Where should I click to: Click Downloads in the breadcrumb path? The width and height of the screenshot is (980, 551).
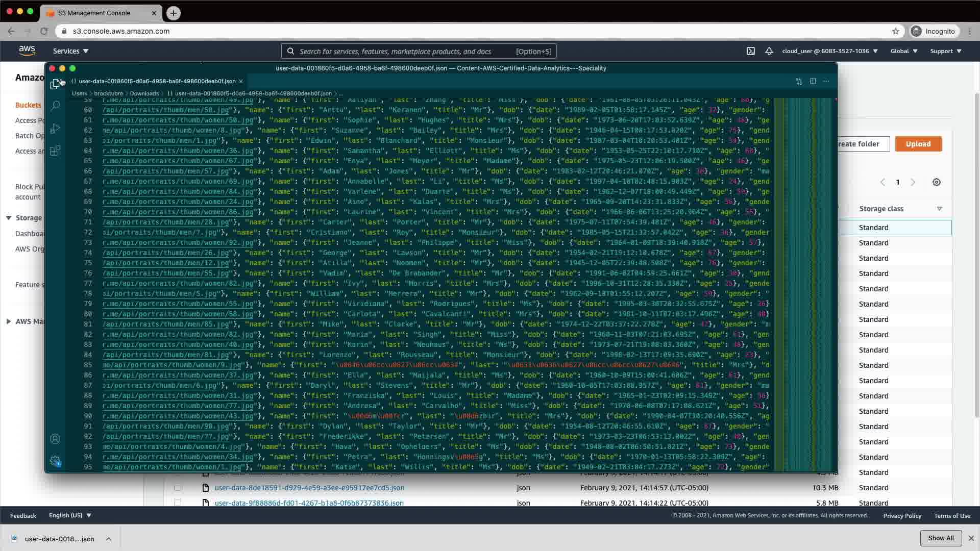point(144,93)
